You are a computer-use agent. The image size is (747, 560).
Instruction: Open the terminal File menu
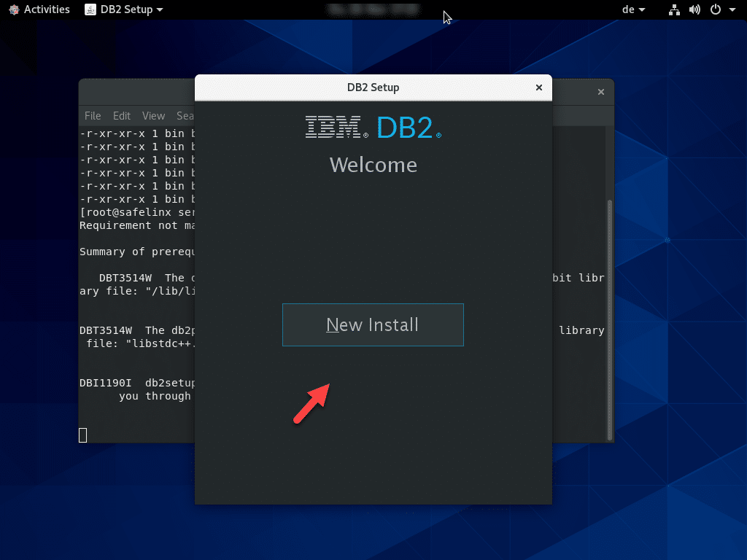(93, 116)
